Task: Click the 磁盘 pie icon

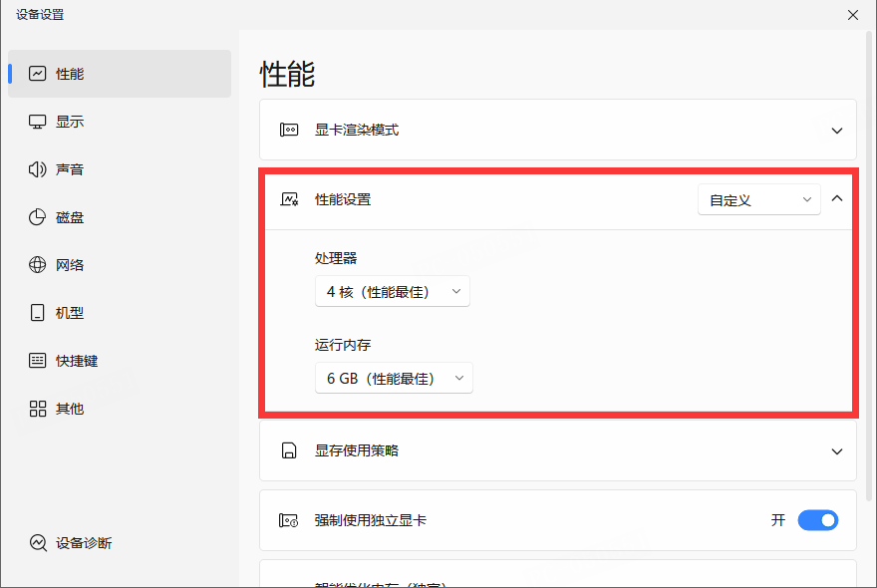Action: pyautogui.click(x=38, y=217)
